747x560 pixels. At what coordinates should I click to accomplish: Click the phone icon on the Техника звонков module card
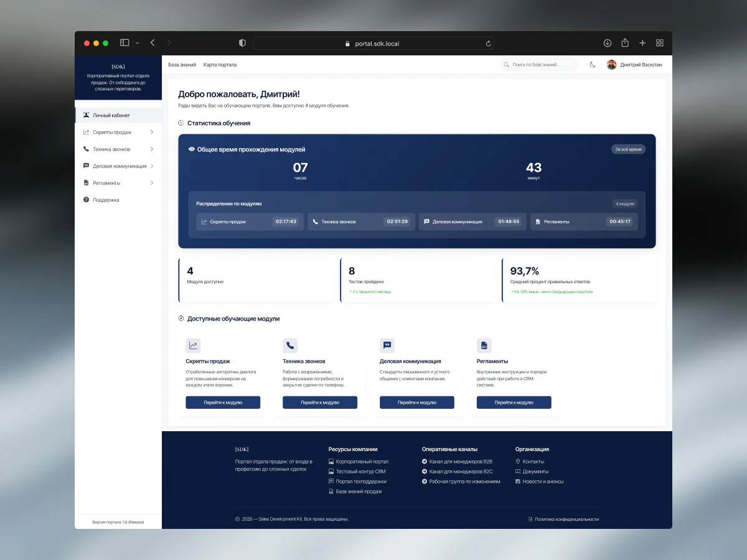tap(290, 345)
